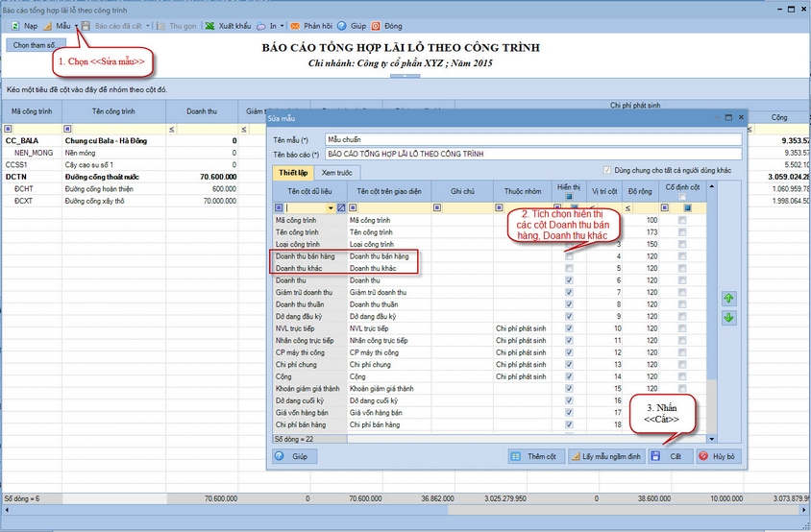
Task: Click filter operator icon for Cố định cột
Action: tap(665, 207)
